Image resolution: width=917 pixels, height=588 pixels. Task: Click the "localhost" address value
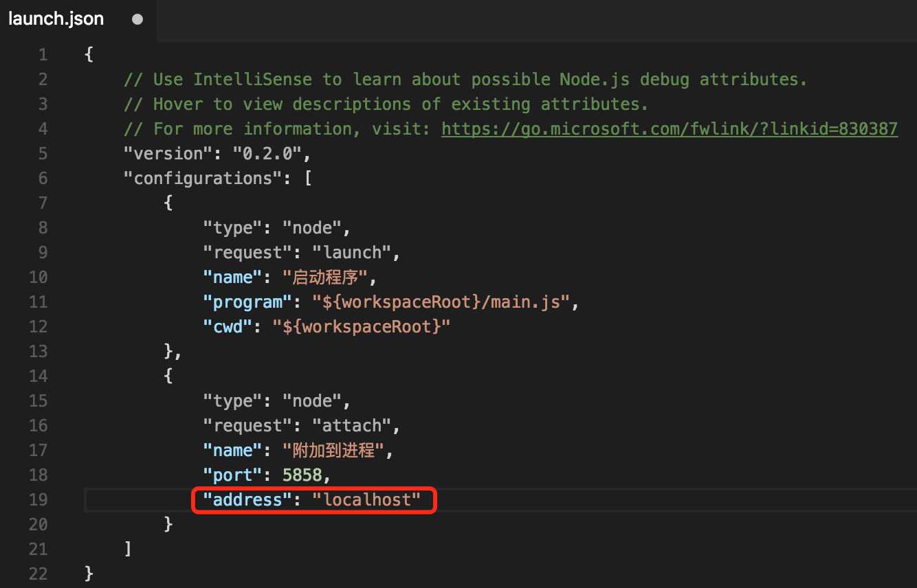tap(366, 500)
